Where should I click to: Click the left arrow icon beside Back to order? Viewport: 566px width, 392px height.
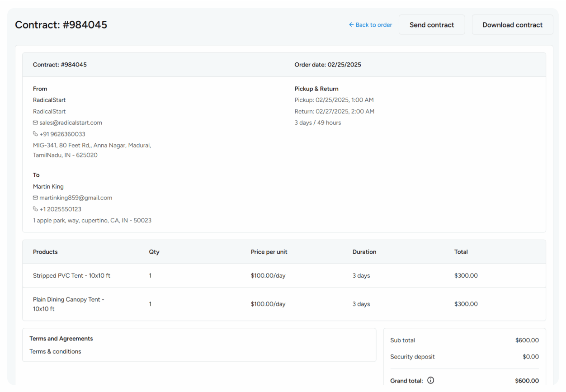tap(351, 25)
